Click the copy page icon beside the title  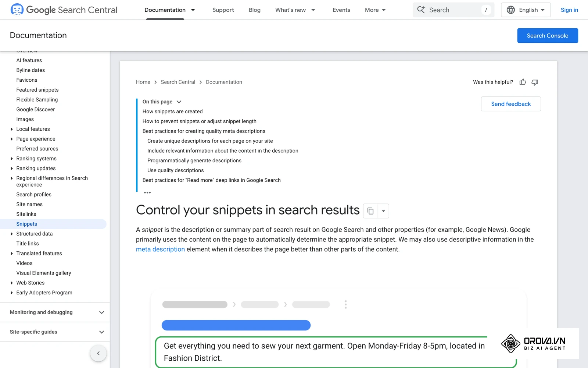[370, 211]
